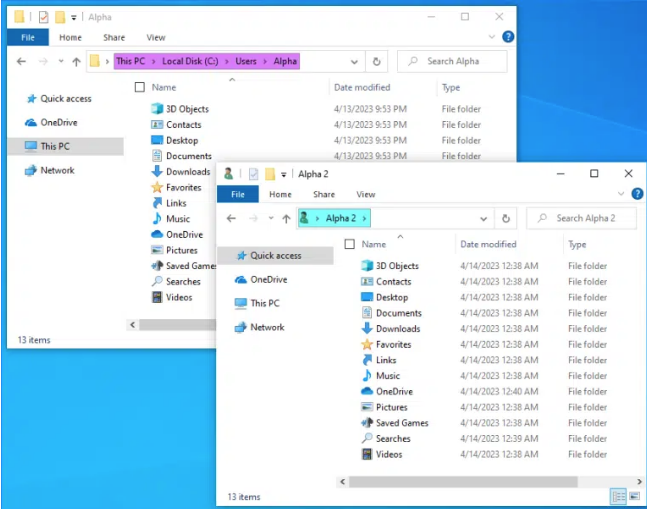Image resolution: width=647 pixels, height=509 pixels.
Task: Click horizontal scrollbar in Alpha 2 window
Action: tap(463, 481)
